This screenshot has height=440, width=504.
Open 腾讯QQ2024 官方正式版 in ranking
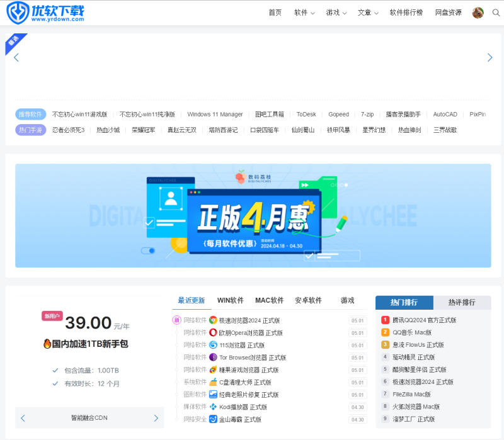pyautogui.click(x=424, y=320)
